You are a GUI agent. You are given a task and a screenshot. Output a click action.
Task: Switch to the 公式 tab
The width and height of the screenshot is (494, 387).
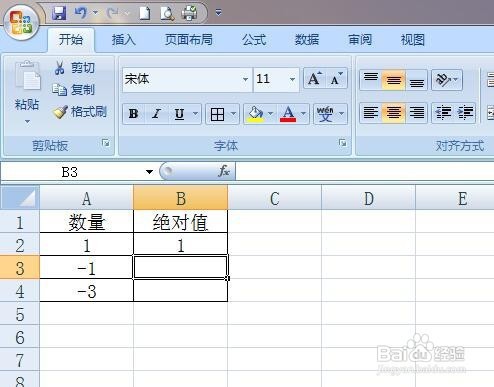click(x=254, y=40)
